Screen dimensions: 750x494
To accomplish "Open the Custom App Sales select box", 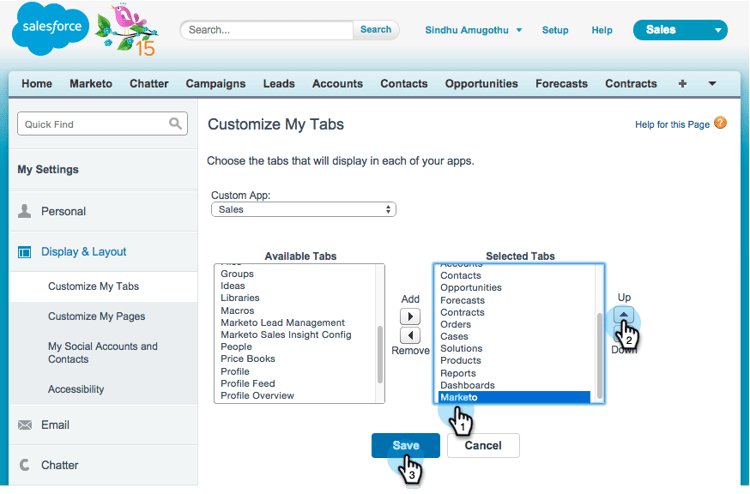I will coord(304,209).
